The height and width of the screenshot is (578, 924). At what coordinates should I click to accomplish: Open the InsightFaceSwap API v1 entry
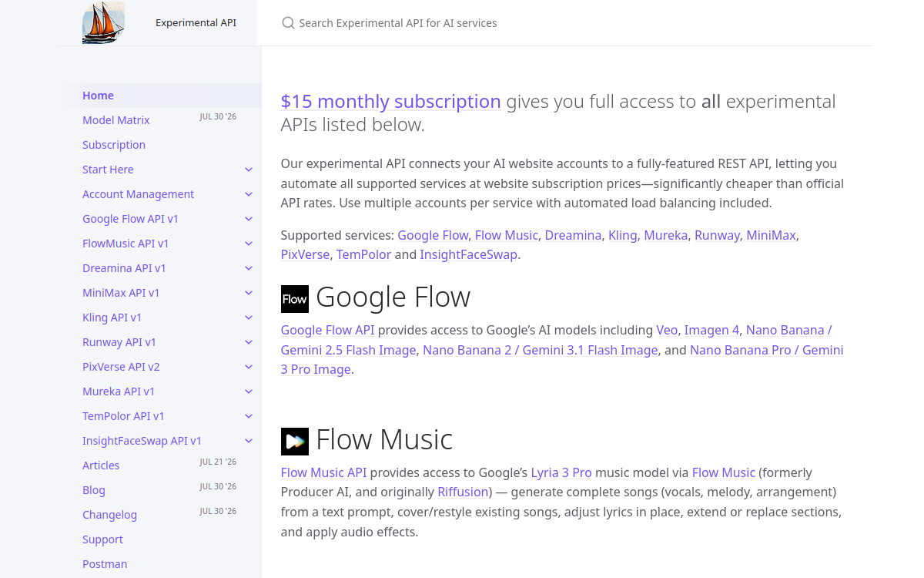coord(142,441)
